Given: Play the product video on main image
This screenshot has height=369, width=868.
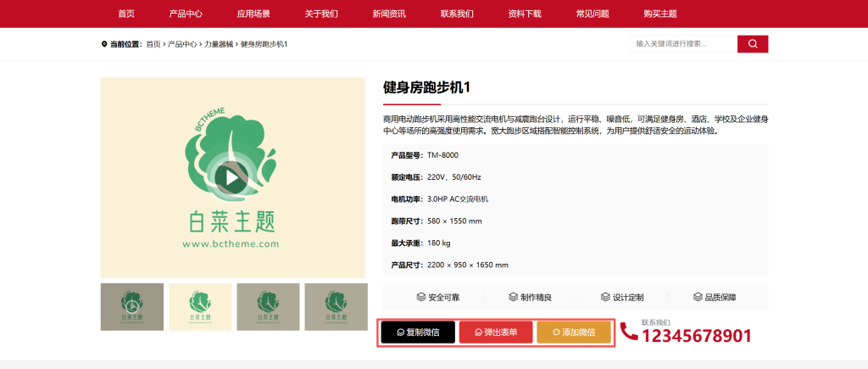Looking at the screenshot, I should pyautogui.click(x=232, y=178).
